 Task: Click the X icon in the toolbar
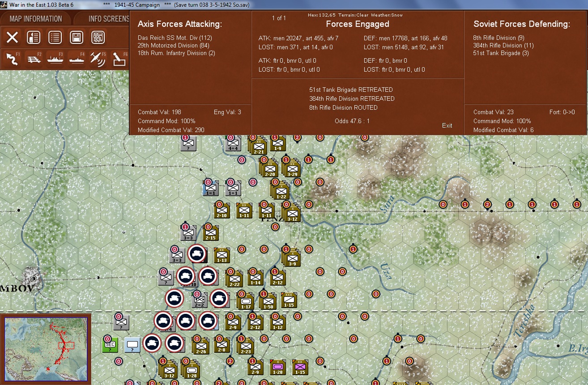(x=12, y=38)
